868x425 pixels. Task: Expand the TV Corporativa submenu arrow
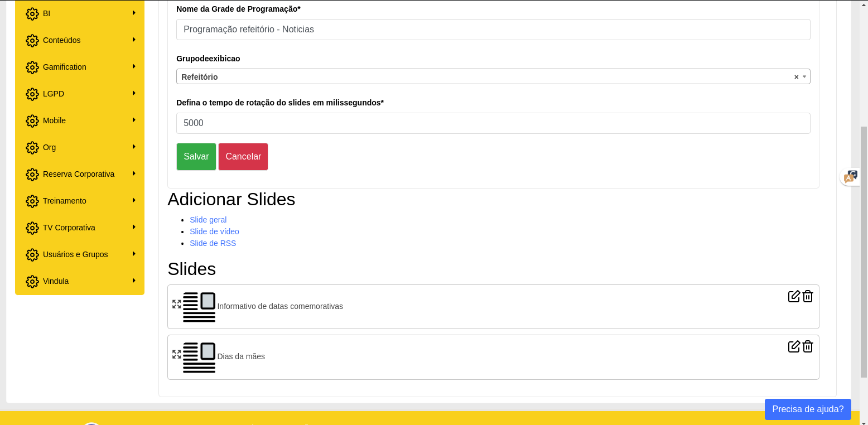[x=134, y=227]
